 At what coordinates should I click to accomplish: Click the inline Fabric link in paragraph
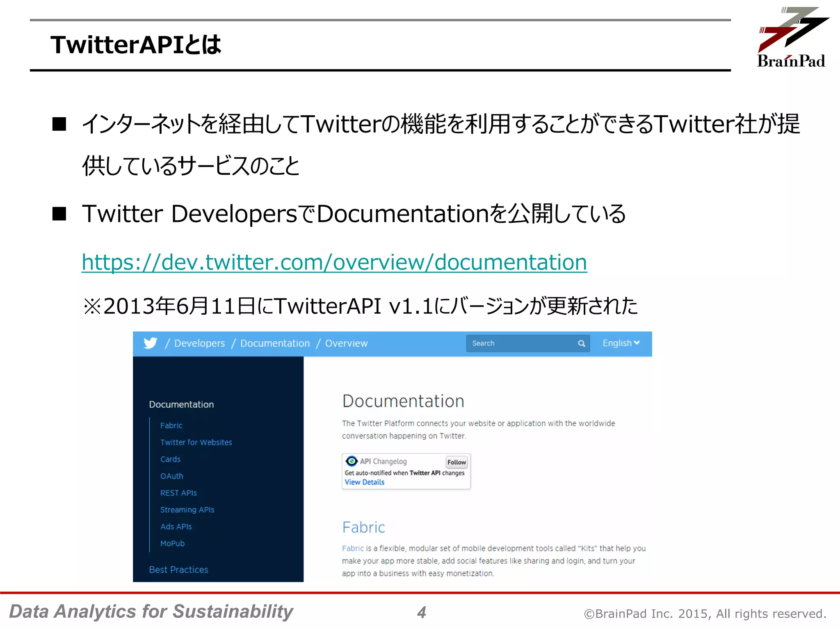pos(353,548)
